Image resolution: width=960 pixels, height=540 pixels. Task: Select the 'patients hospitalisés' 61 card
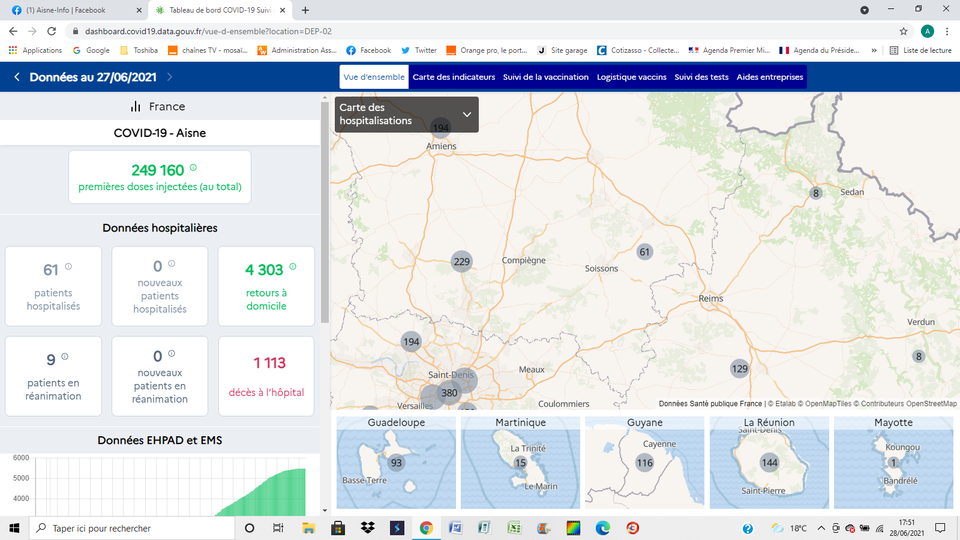click(53, 286)
